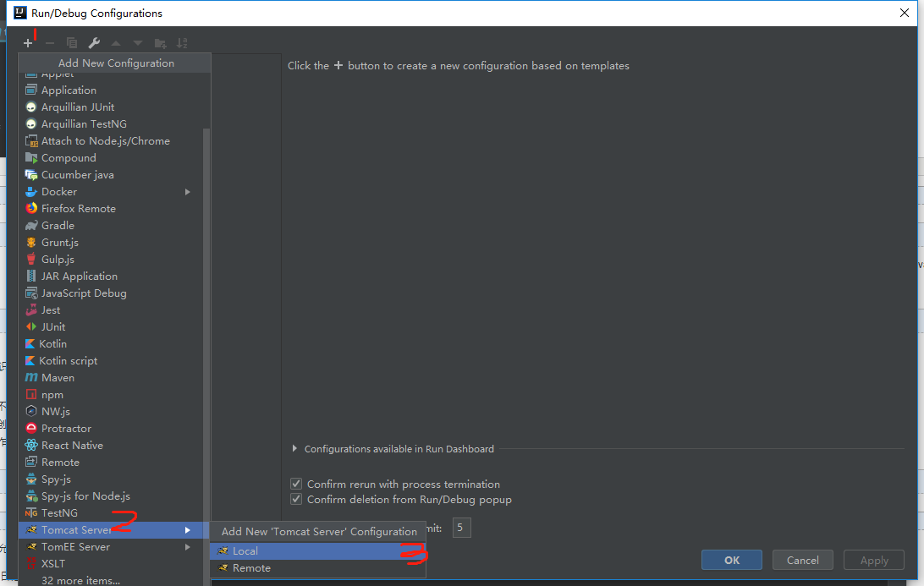Viewport: 924px width, 586px height.
Task: Click the Create New Folder icon
Action: pos(160,43)
